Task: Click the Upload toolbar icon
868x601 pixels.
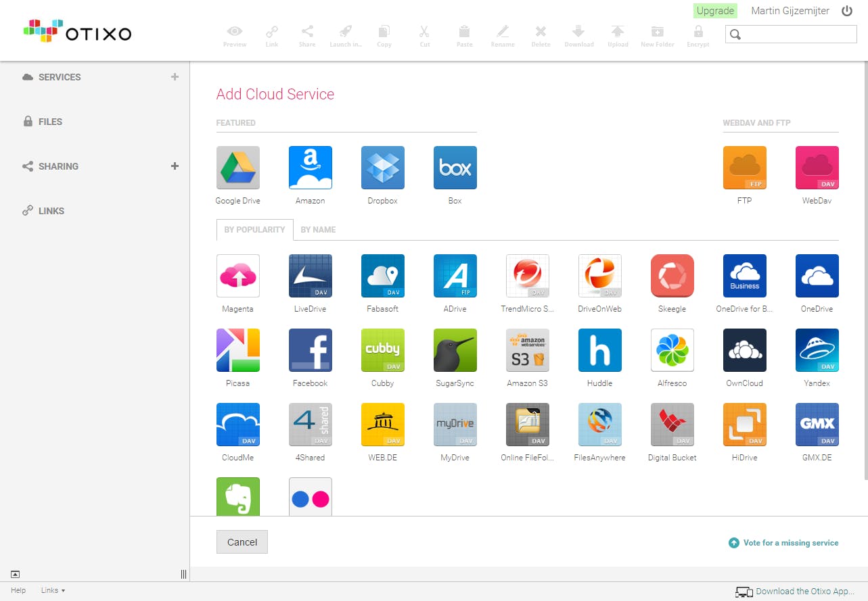Action: (x=618, y=37)
